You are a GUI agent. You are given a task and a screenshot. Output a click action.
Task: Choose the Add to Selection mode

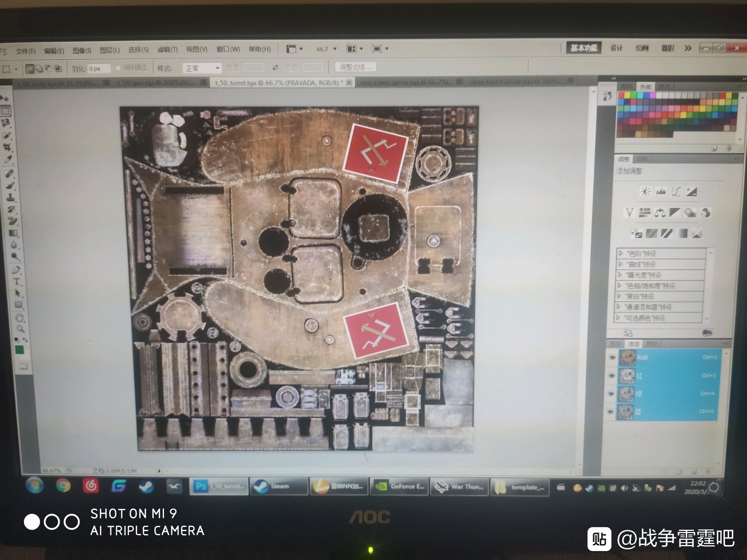(x=39, y=69)
